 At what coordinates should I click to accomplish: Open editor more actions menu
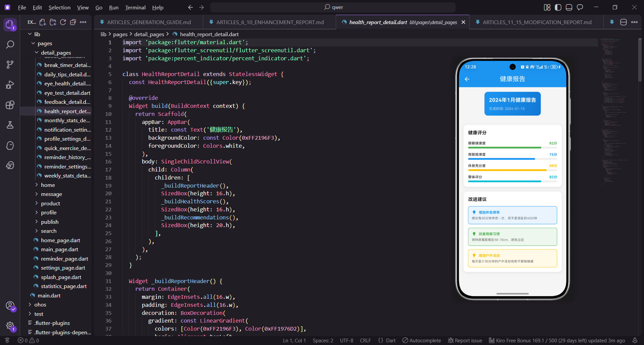634,22
